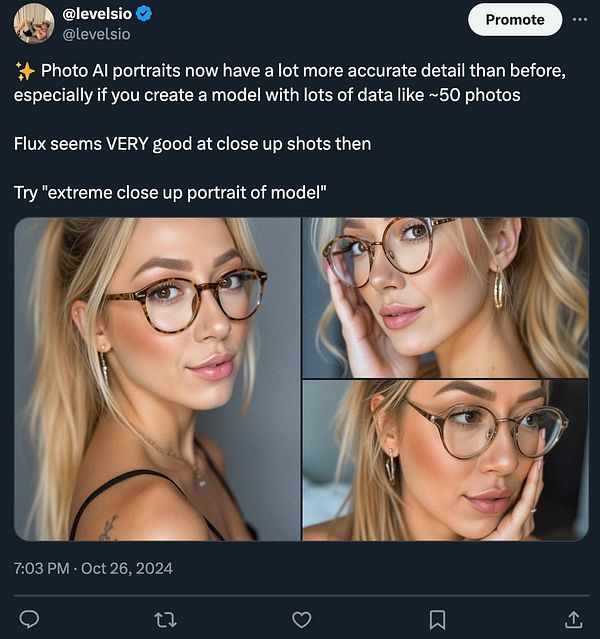Screen dimensions: 600x639
Task: Click the first line mentioning Photo AI
Action: point(290,71)
